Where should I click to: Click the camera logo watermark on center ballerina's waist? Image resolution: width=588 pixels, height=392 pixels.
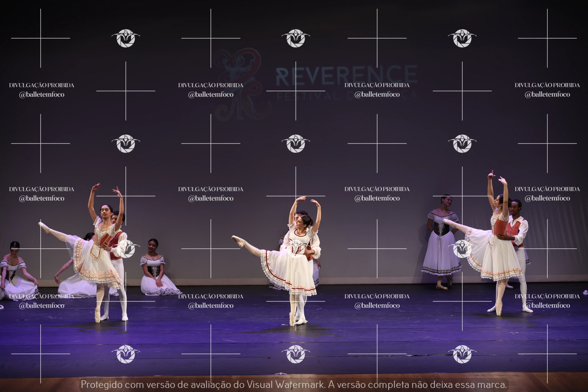(x=296, y=249)
